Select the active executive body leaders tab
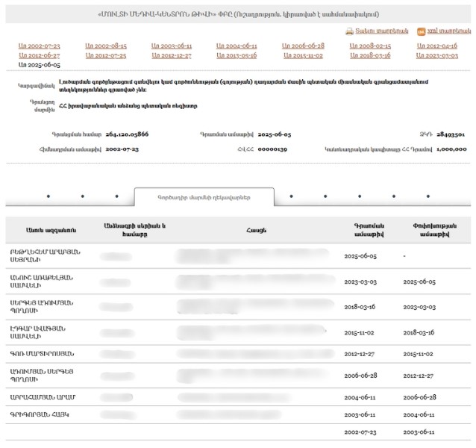This screenshot has height=448, width=476. tap(204, 197)
